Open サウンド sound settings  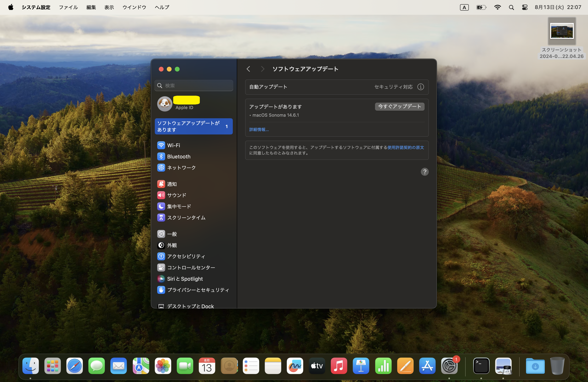pyautogui.click(x=176, y=195)
